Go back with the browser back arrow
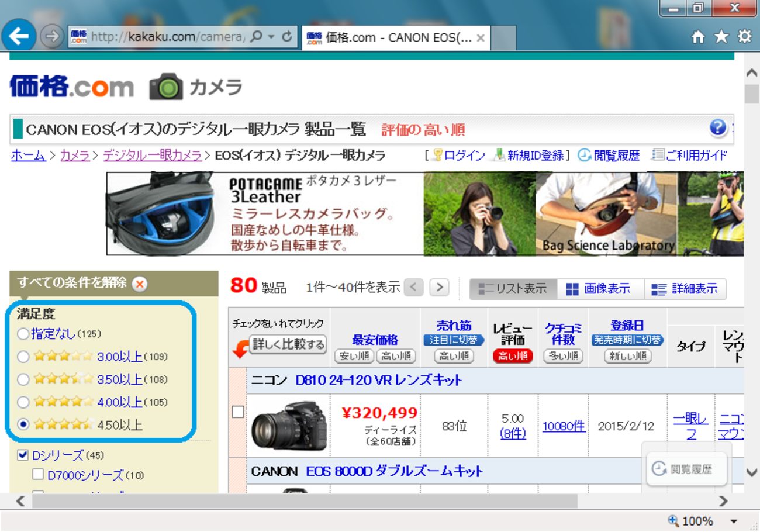The width and height of the screenshot is (760, 532). click(x=19, y=36)
